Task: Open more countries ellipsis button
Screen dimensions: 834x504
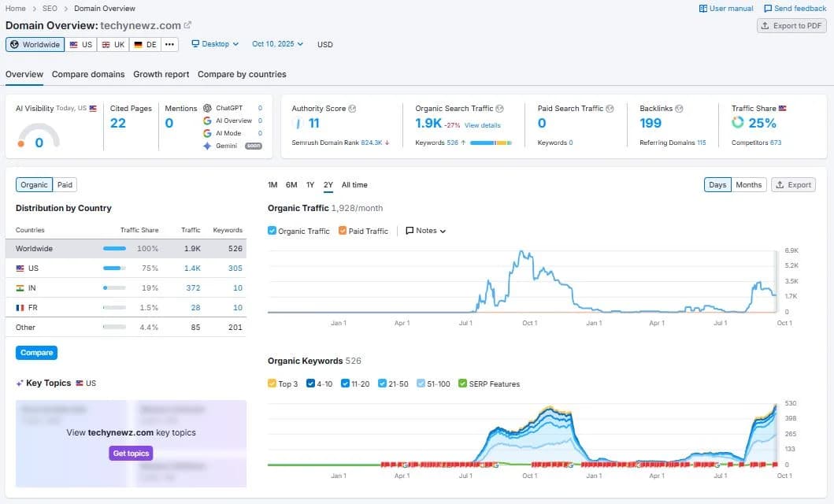Action: click(169, 45)
